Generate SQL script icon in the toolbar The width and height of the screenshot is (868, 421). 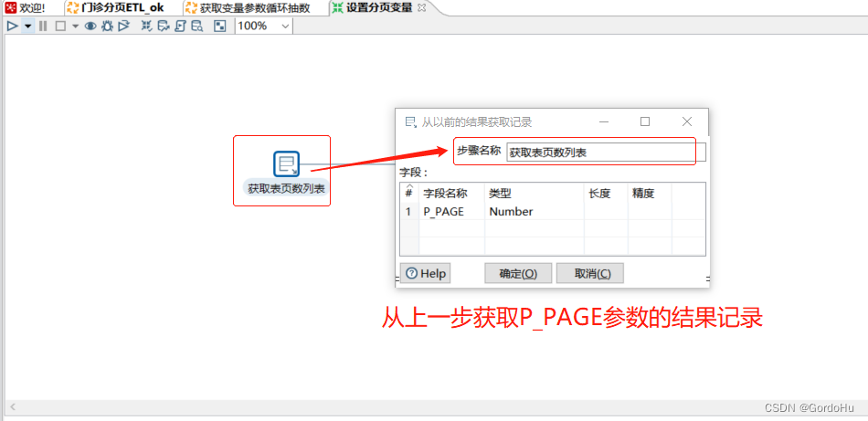(180, 26)
